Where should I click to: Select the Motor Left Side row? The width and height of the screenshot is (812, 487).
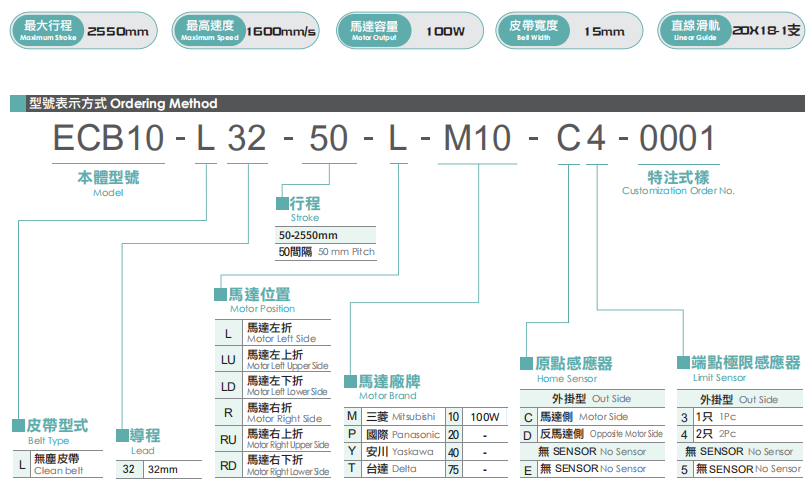coord(273,333)
